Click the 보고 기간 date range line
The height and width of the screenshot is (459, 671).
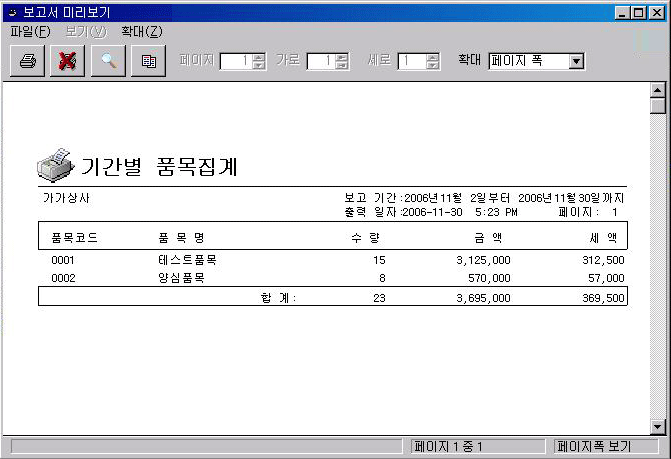484,198
